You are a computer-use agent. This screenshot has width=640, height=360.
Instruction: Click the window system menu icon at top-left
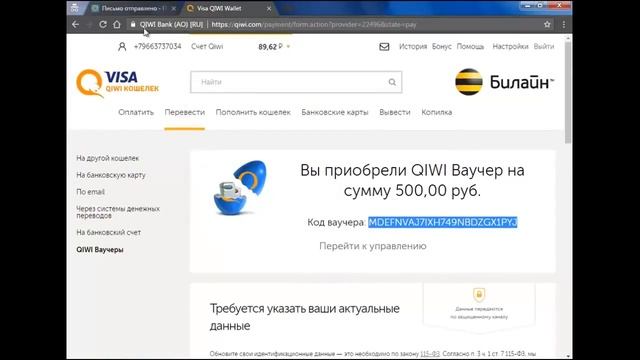pyautogui.click(x=74, y=8)
